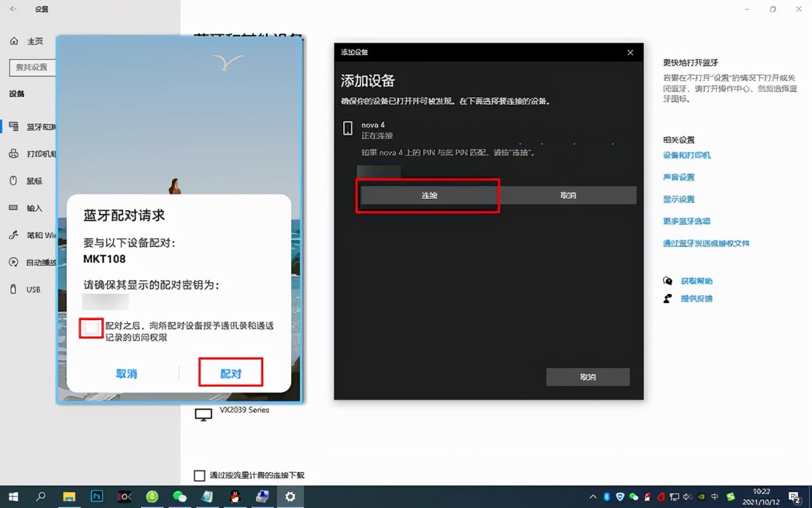Select the USB settings icon
The image size is (812, 508).
click(x=25, y=289)
